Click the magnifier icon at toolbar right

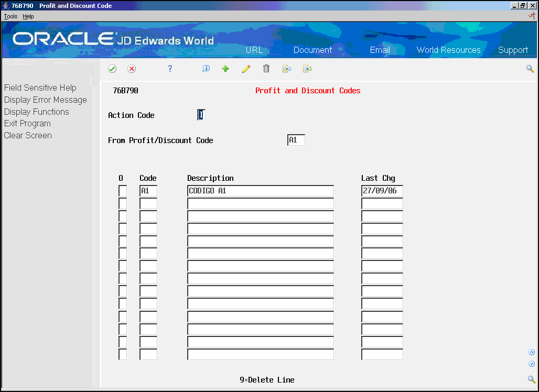click(530, 69)
